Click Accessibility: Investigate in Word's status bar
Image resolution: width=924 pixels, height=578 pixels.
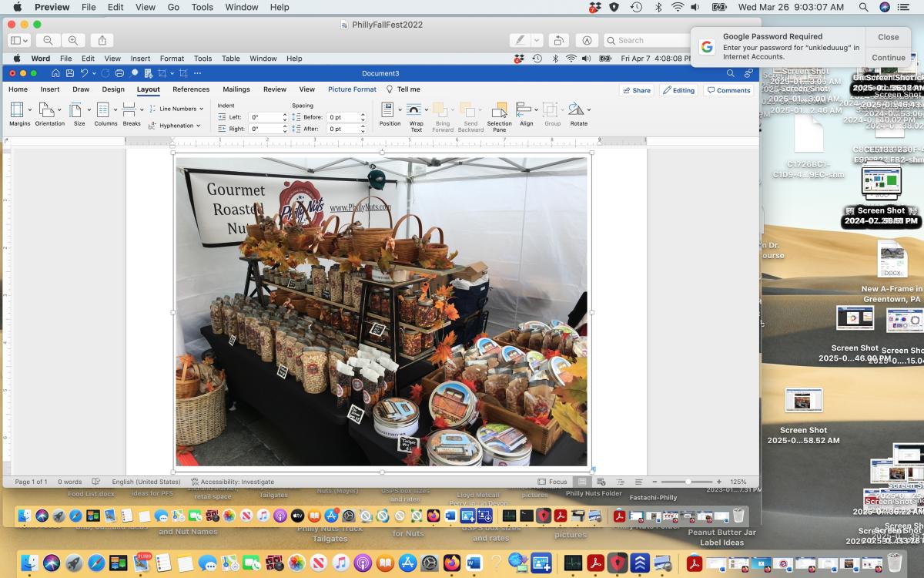tap(232, 482)
